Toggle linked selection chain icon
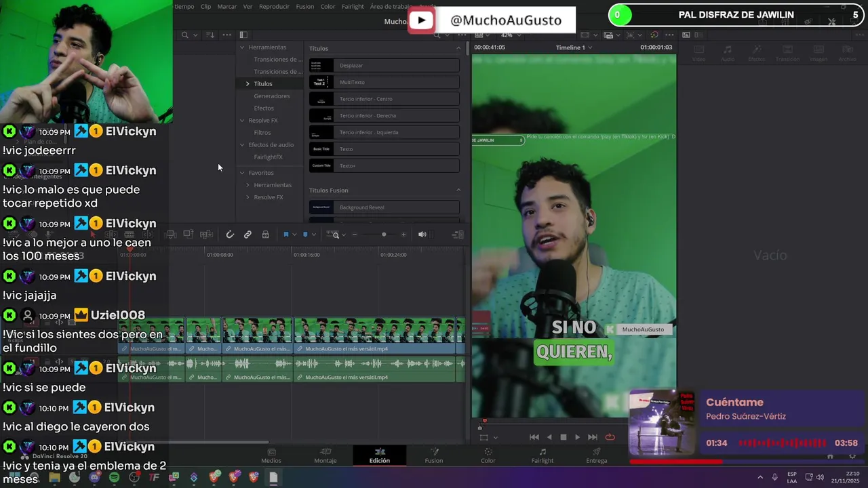The height and width of the screenshot is (488, 868). pos(248,235)
